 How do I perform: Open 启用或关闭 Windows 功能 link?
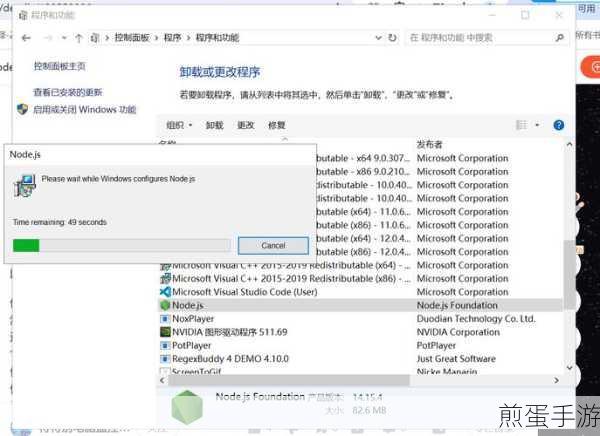85,109
